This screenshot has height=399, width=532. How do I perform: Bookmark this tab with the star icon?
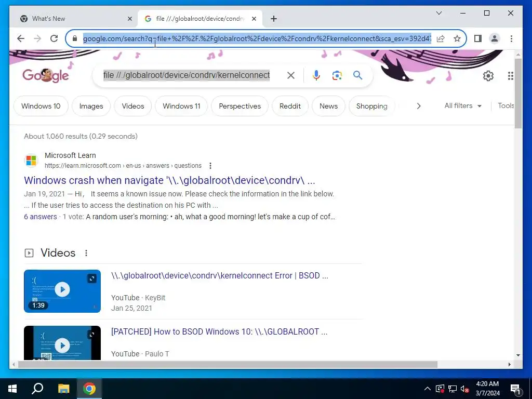click(457, 38)
